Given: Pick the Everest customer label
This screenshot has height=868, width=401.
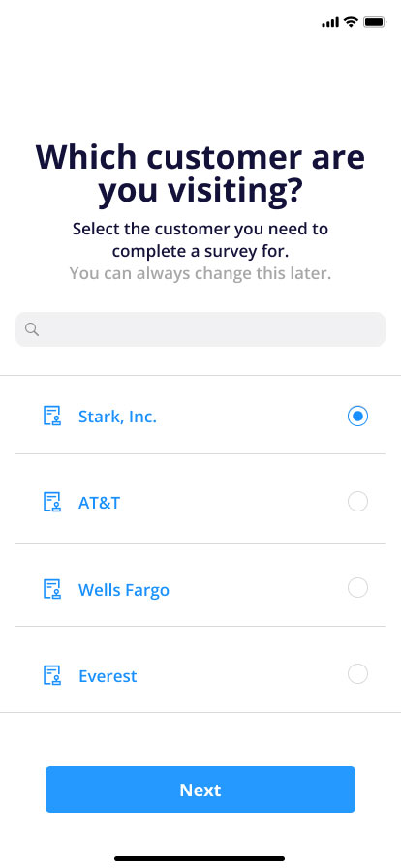Looking at the screenshot, I should click(x=108, y=676).
